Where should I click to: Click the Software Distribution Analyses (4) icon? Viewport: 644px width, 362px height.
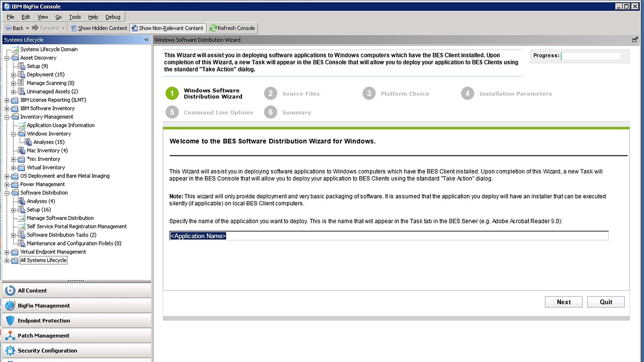tap(22, 201)
